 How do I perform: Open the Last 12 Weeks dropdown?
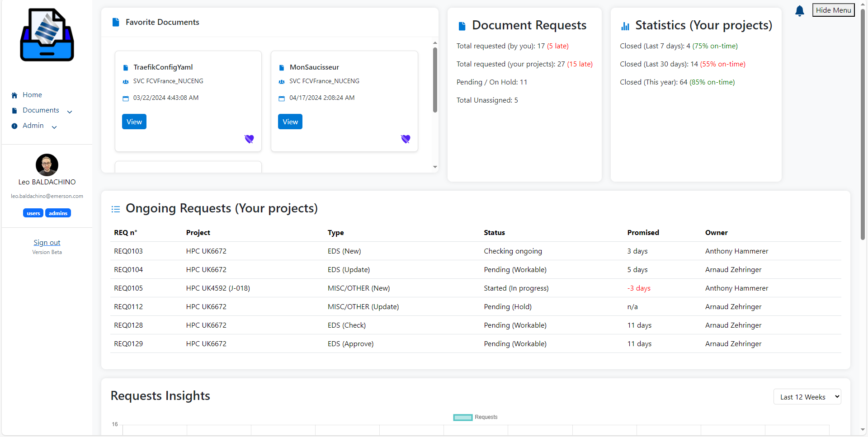click(x=807, y=396)
